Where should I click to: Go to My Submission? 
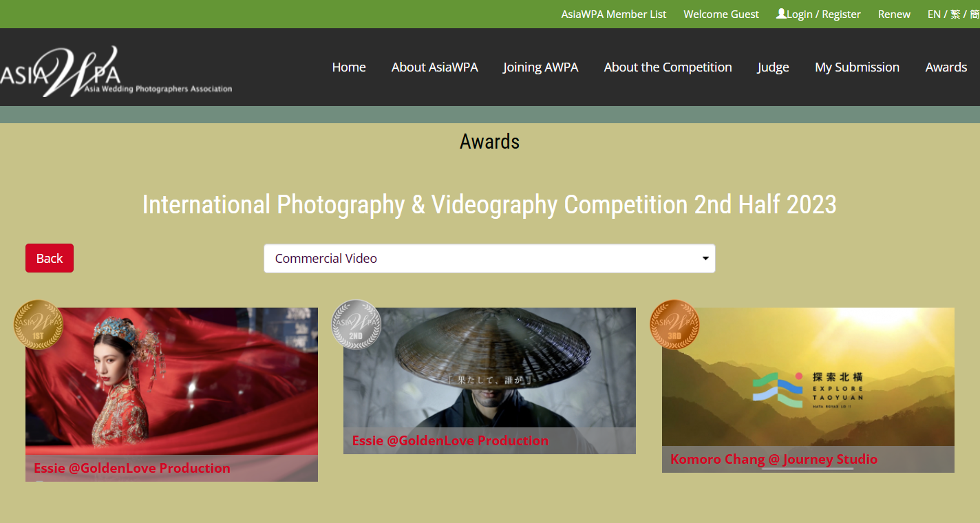pyautogui.click(x=857, y=67)
